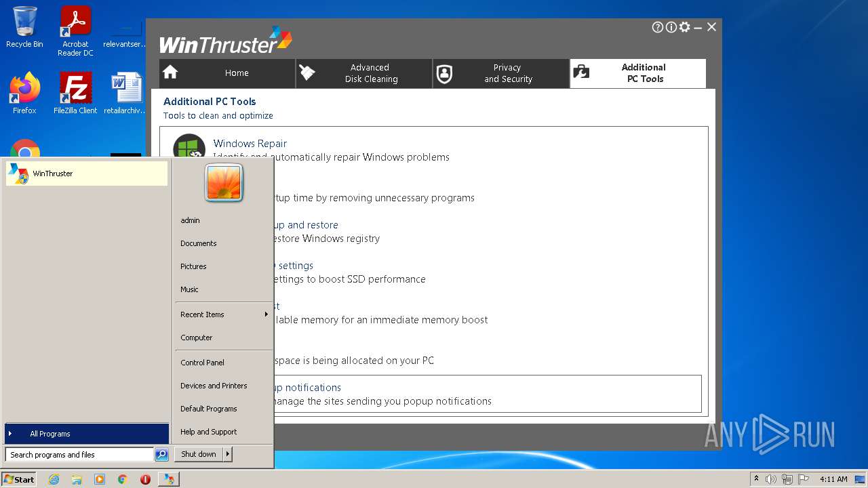The width and height of the screenshot is (868, 488).
Task: Switch to Advanced Disk Cleaning tab
Action: (364, 73)
